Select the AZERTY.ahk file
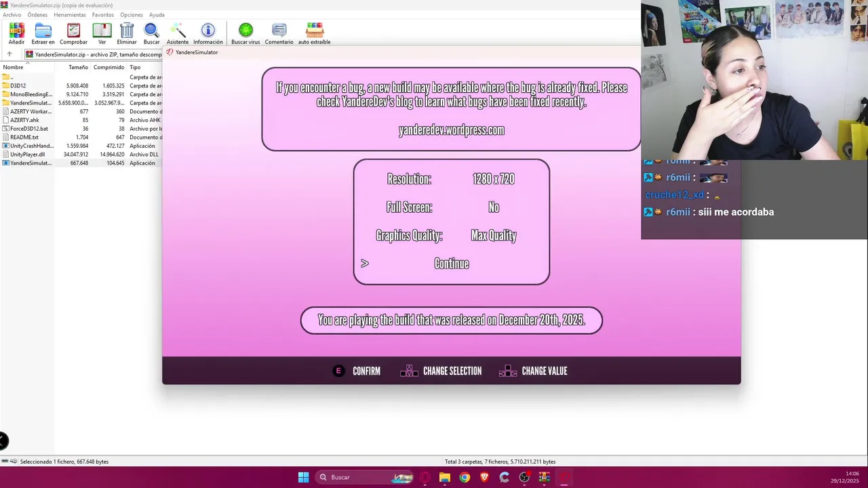 81,120
